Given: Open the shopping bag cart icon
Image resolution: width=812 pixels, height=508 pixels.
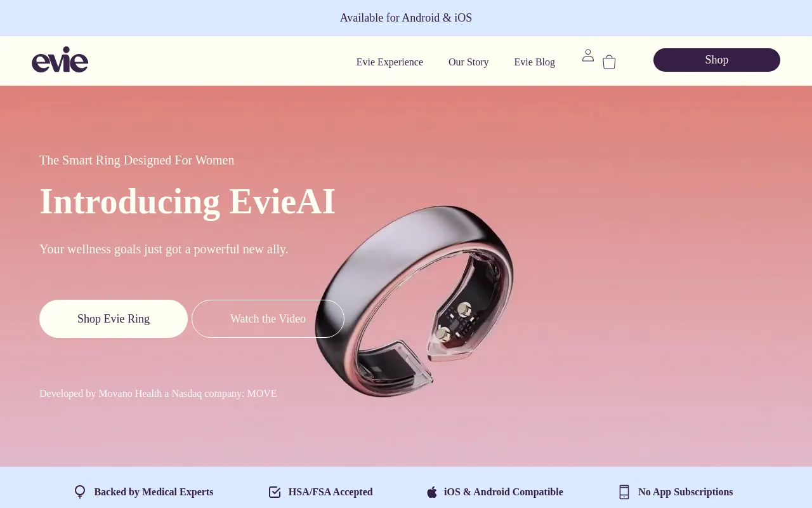Looking at the screenshot, I should click(x=609, y=62).
